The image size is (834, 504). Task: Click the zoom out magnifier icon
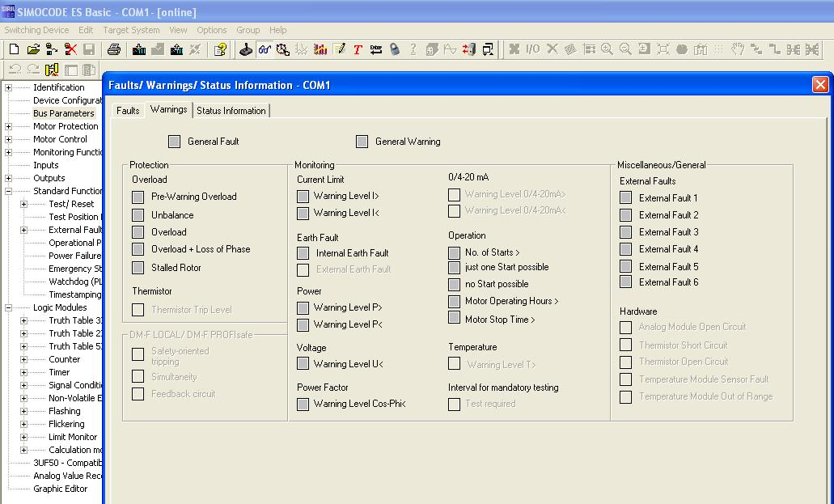pos(625,49)
